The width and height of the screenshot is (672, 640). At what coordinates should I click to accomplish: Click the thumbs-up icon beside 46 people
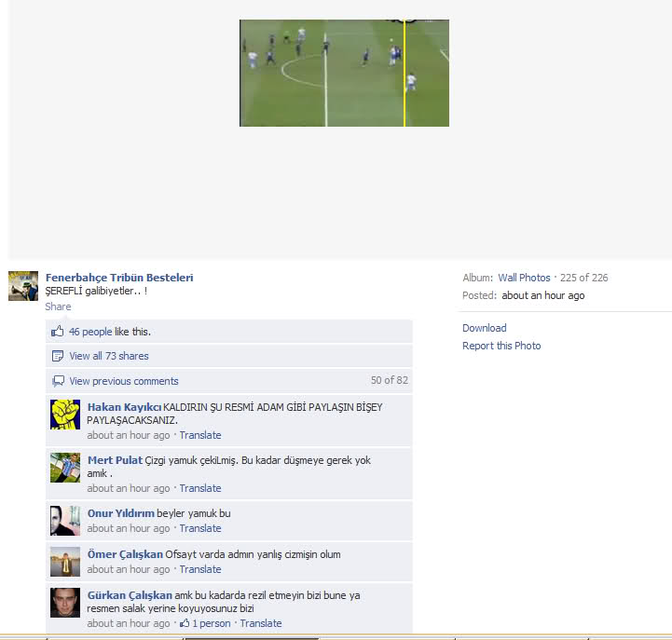(x=58, y=331)
